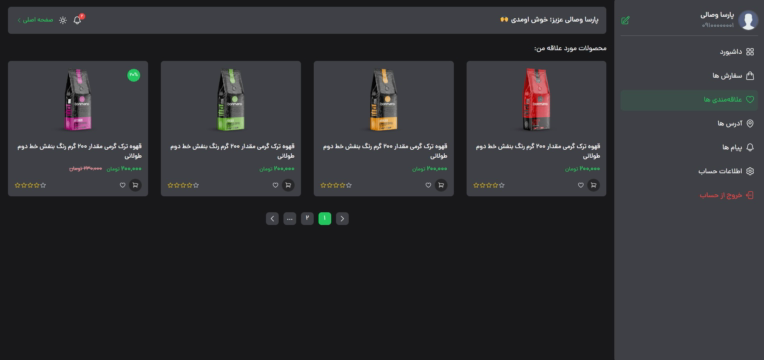Click the logout door icon

(x=750, y=195)
